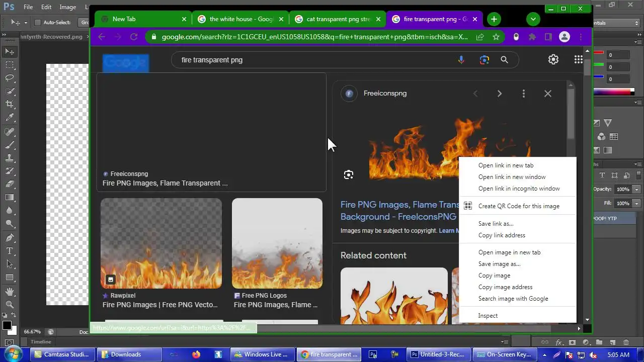644x362 pixels.
Task: Choose 'Search image with Google'
Action: (518, 299)
